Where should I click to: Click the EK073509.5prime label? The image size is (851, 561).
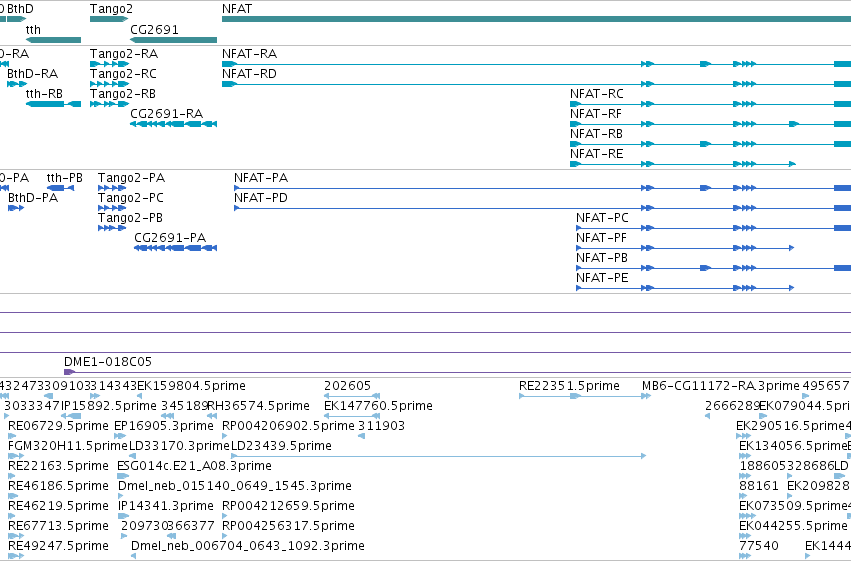793,506
